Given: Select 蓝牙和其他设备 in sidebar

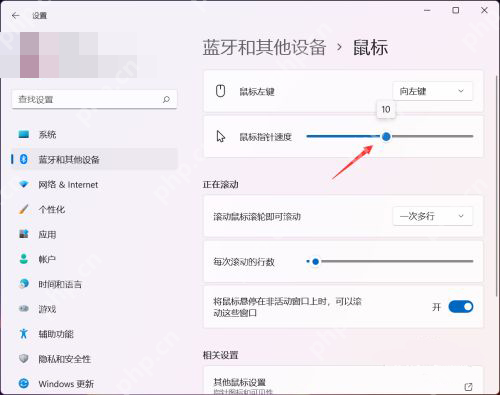Looking at the screenshot, I should (x=94, y=159).
